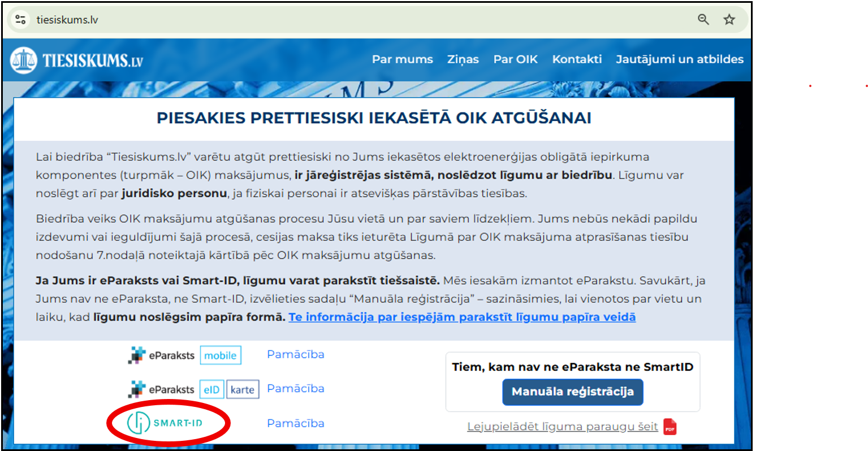Viewport: 868px width, 451px height.
Task: Open the Par mums menu item
Action: pyautogui.click(x=402, y=59)
